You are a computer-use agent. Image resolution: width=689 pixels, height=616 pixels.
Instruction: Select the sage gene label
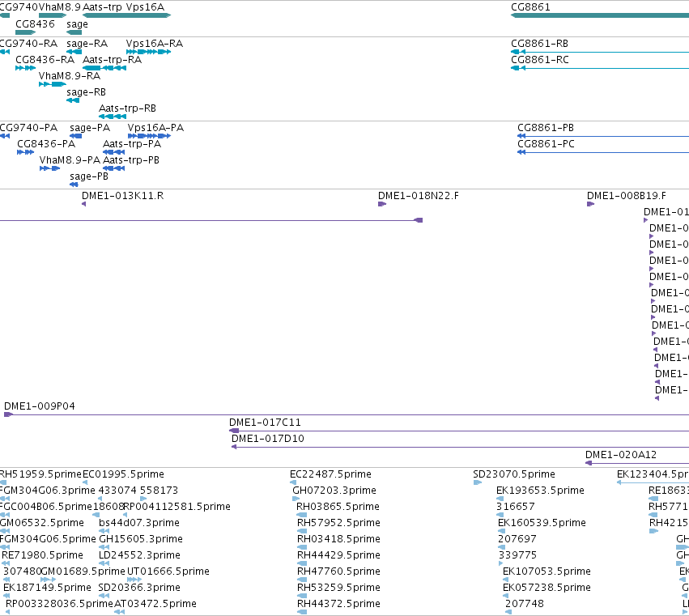click(x=78, y=24)
